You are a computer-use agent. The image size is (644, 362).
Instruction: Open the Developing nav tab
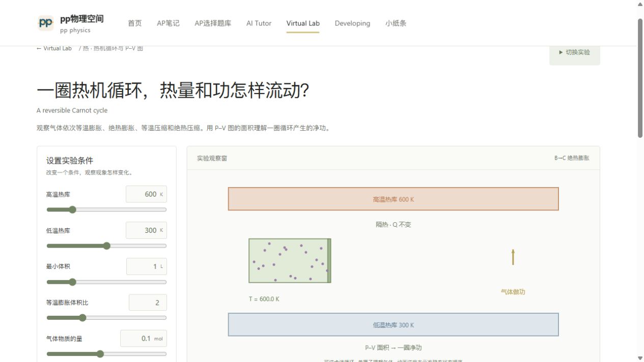click(352, 23)
